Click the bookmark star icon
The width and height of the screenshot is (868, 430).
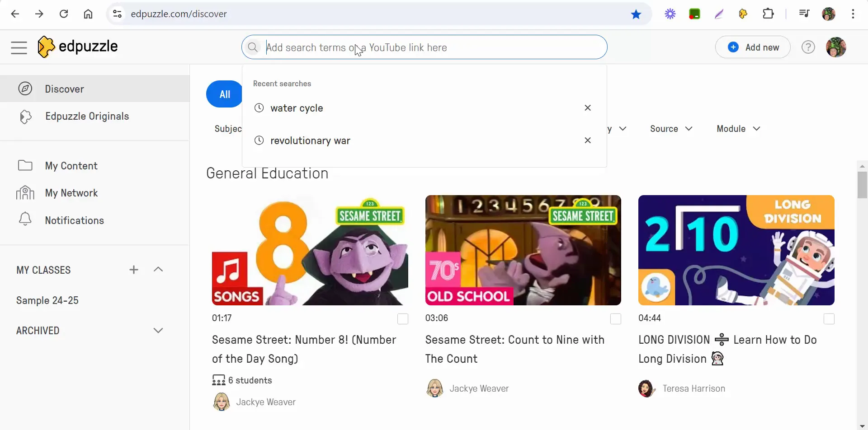[x=636, y=14]
